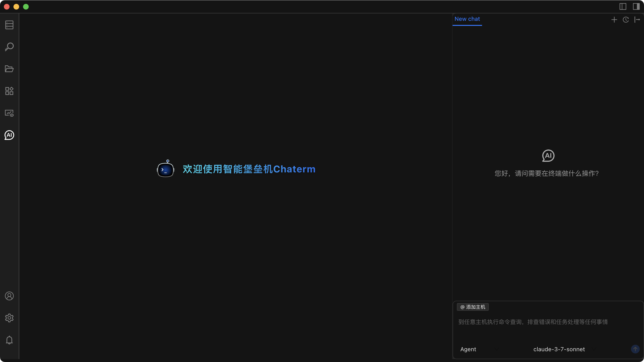Image resolution: width=644 pixels, height=362 pixels.
Task: Start a new chat with plus icon
Action: click(614, 20)
